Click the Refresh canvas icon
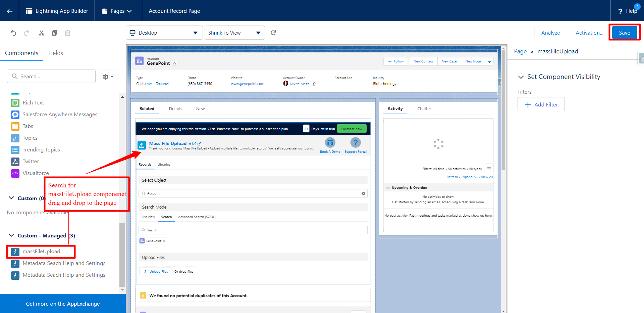The width and height of the screenshot is (644, 313). 273,33
